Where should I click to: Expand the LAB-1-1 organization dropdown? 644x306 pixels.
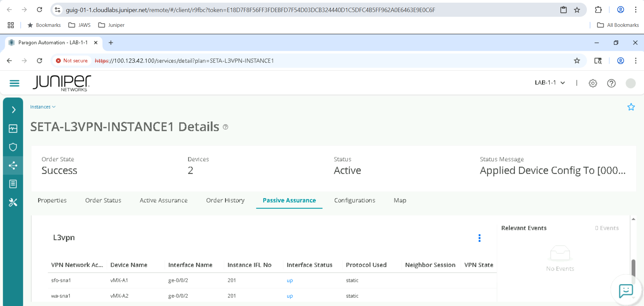click(x=550, y=83)
